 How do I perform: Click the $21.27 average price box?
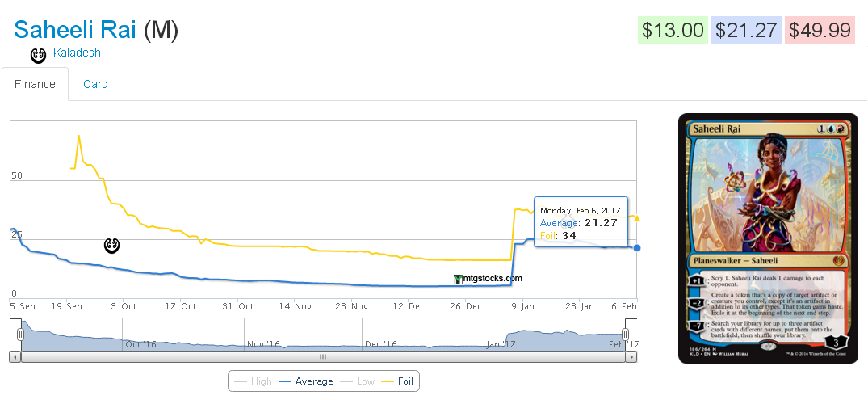coord(745,30)
